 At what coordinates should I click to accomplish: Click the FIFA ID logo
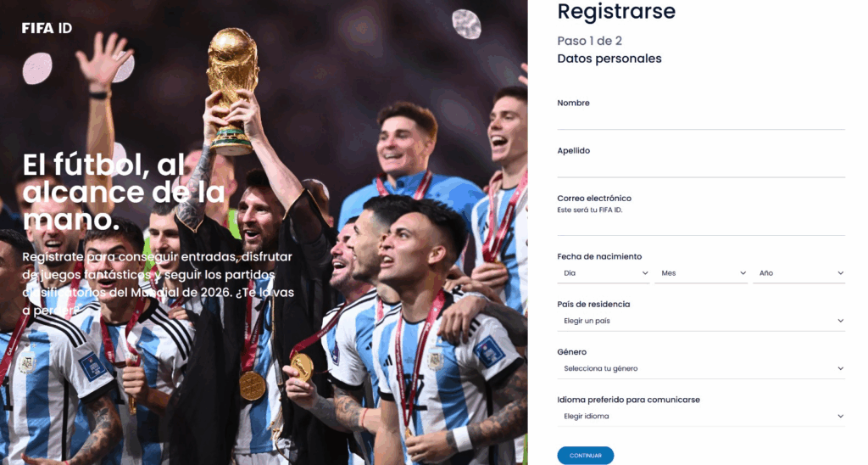[47, 28]
